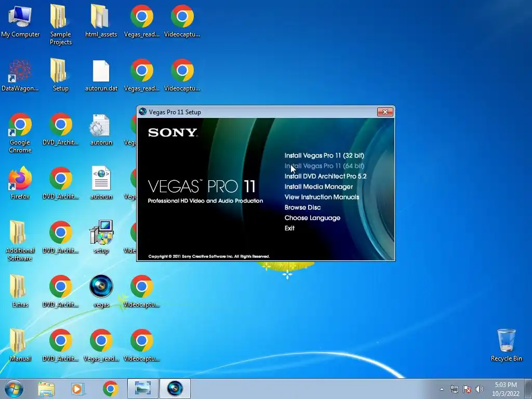This screenshot has height=399, width=532.
Task: Open Chrome from the taskbar
Action: click(110, 389)
